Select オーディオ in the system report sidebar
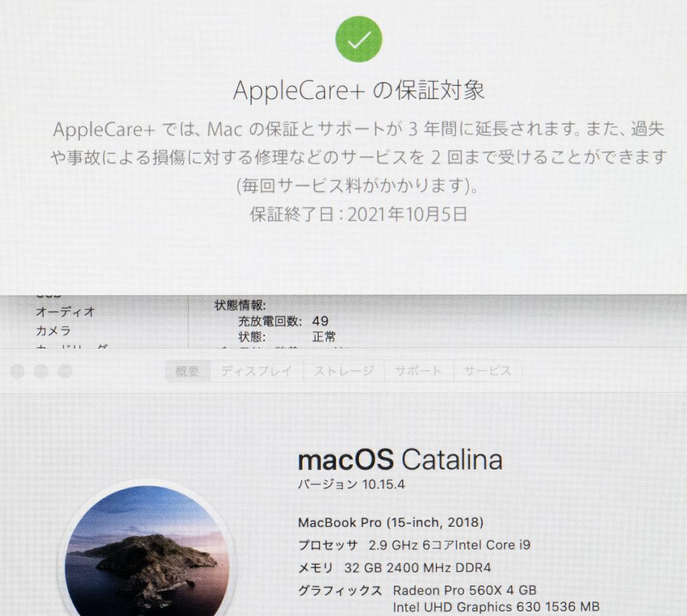Image resolution: width=687 pixels, height=616 pixels. pyautogui.click(x=66, y=312)
